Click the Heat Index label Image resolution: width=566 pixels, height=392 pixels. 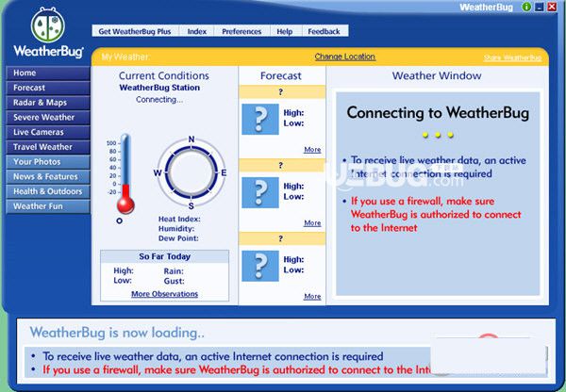(x=179, y=219)
